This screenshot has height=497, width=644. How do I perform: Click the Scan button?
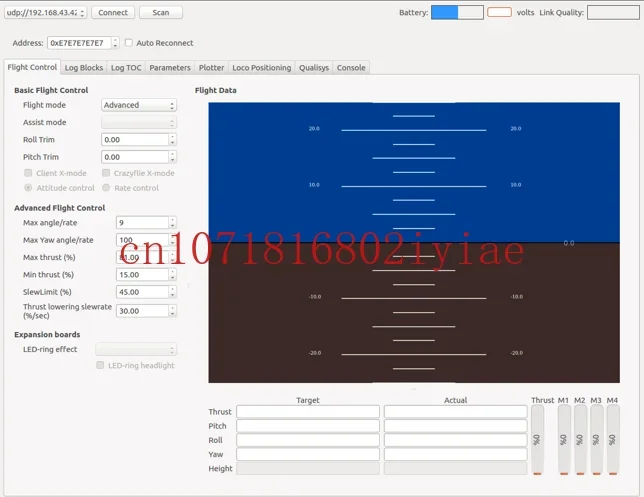pyautogui.click(x=161, y=12)
